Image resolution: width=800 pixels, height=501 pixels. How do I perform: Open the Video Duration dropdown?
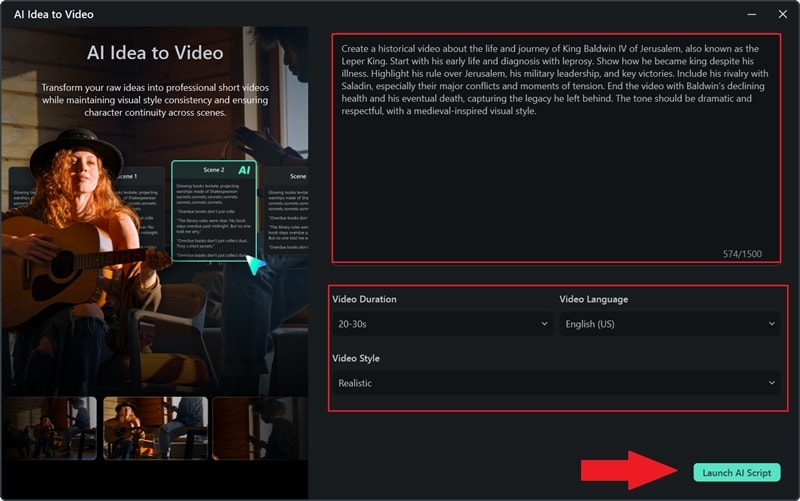coord(442,324)
